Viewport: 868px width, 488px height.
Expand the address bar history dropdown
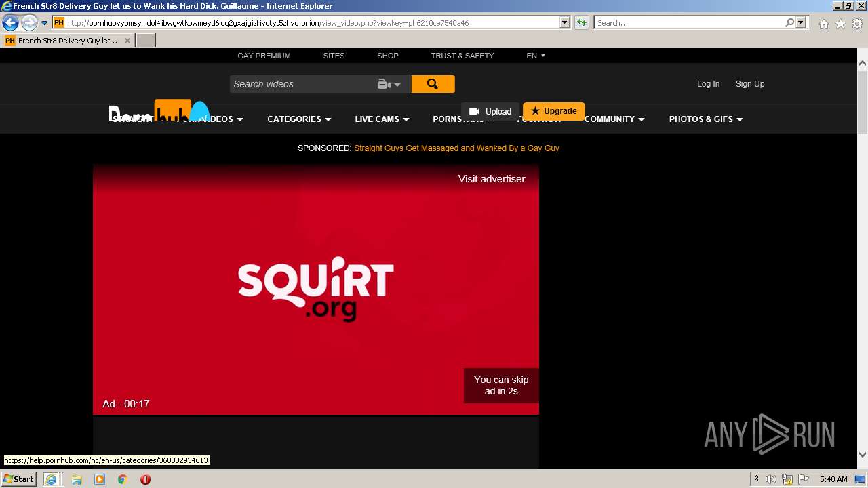tap(565, 23)
